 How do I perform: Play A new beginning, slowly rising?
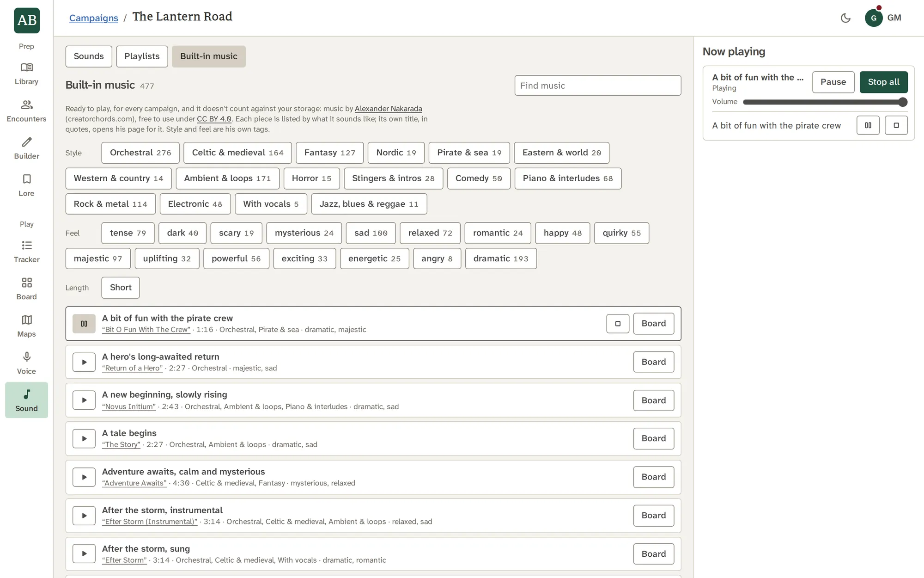click(84, 400)
